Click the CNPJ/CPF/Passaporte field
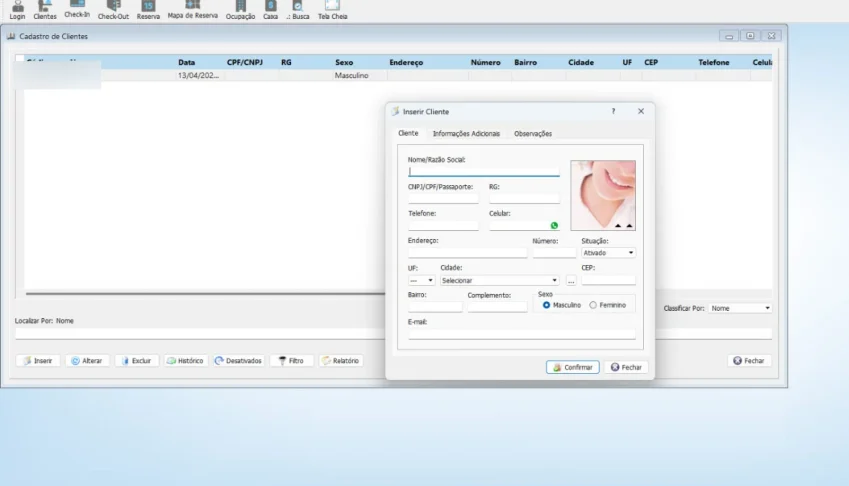The width and height of the screenshot is (849, 486). [x=443, y=198]
